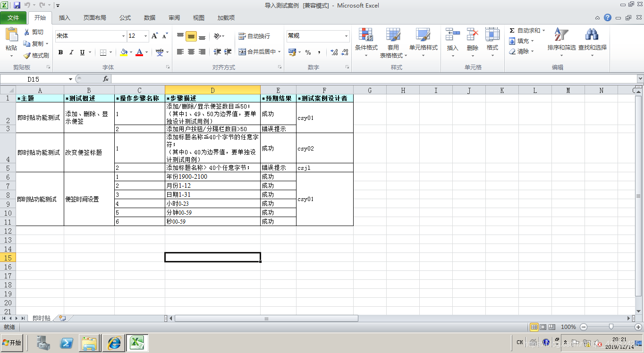
Task: Click the increase indent icon
Action: pos(228,52)
